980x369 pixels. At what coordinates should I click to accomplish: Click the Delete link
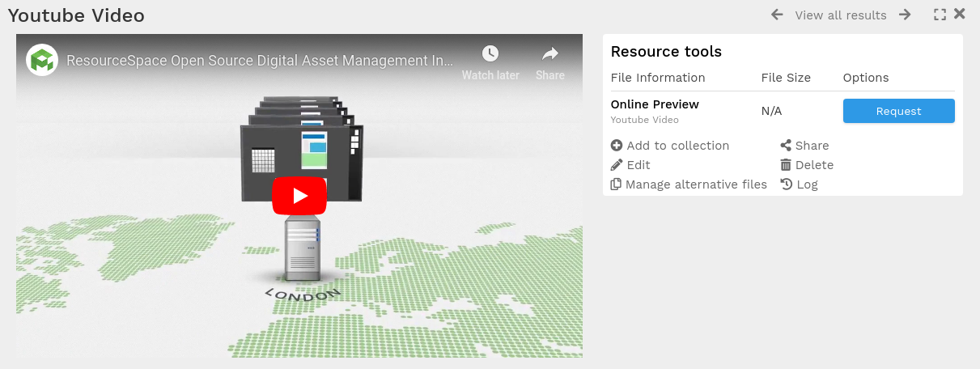[x=807, y=165]
